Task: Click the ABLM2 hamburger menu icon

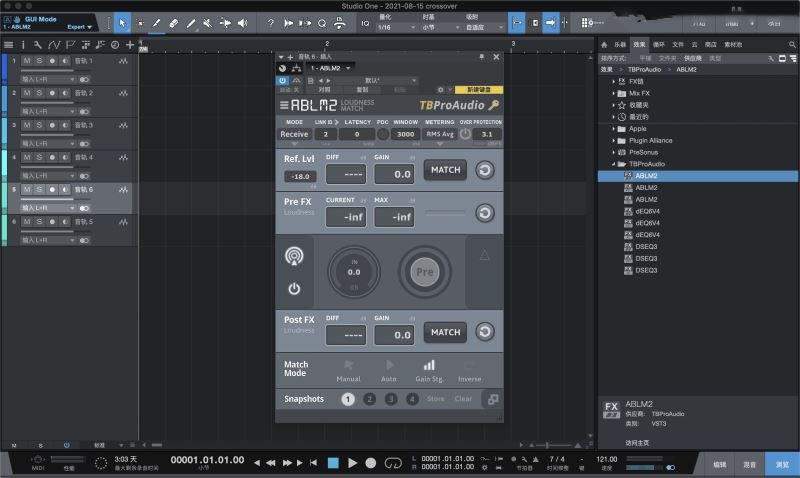Action: (285, 105)
